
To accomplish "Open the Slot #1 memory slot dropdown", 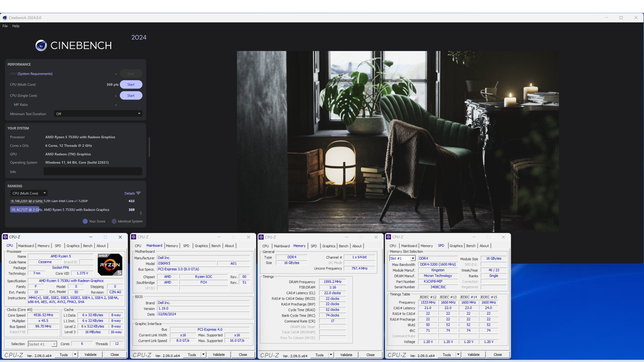I will click(402, 258).
